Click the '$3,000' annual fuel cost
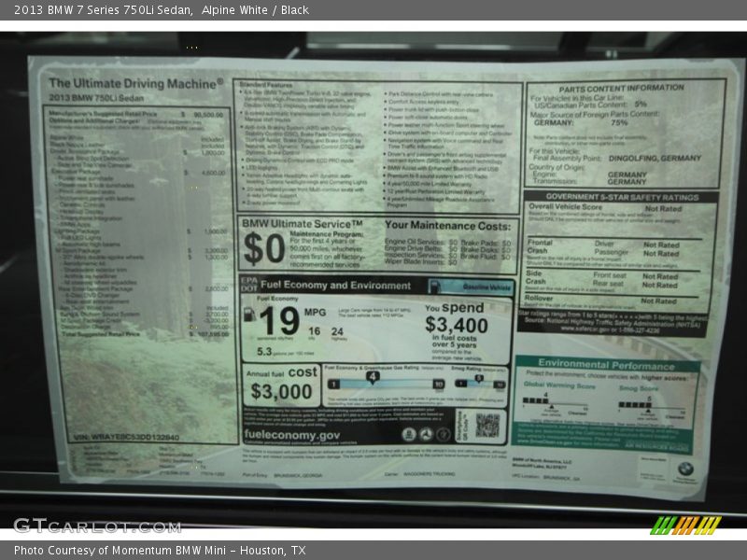The height and width of the screenshot is (560, 747). pos(281,391)
